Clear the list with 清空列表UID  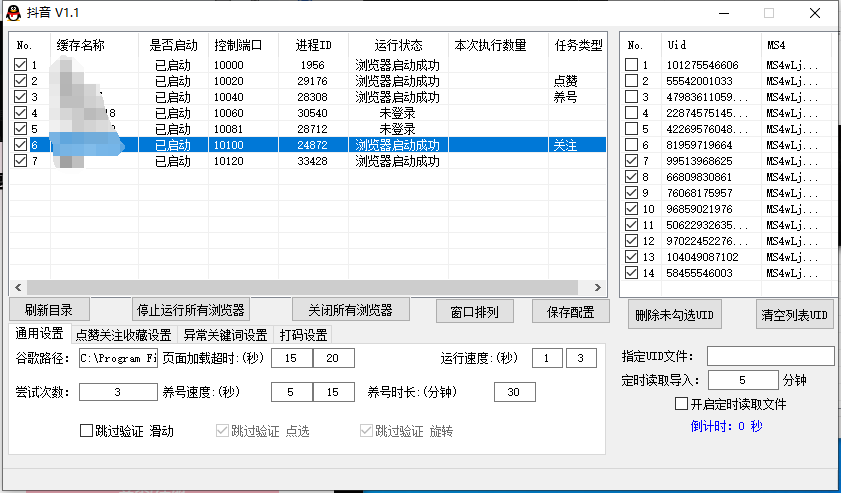coord(794,315)
